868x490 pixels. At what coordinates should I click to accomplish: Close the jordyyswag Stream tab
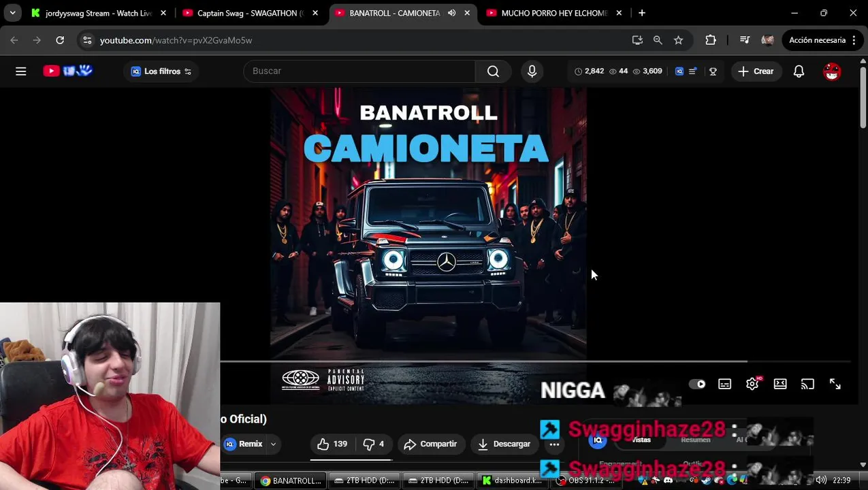[x=163, y=13]
